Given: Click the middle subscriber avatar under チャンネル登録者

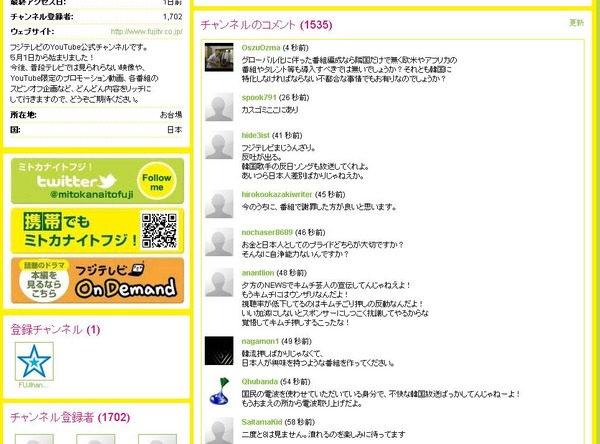Looking at the screenshot, I should click(x=96, y=439).
